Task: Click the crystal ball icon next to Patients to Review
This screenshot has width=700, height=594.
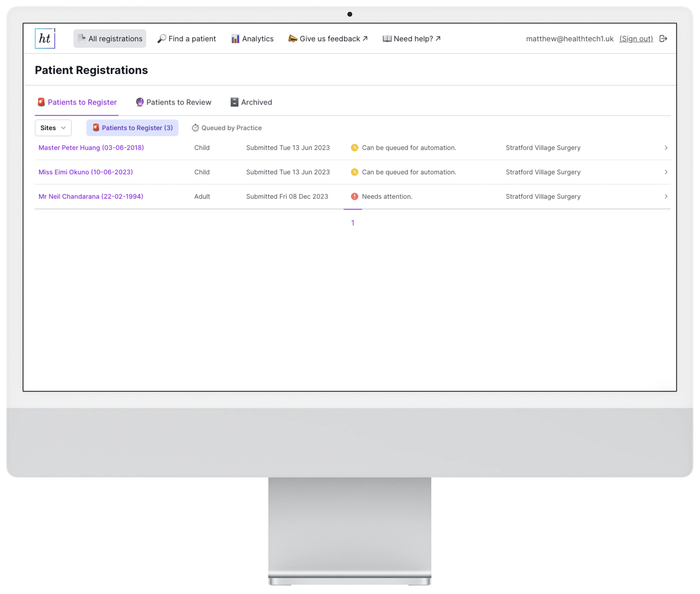Action: (x=140, y=102)
